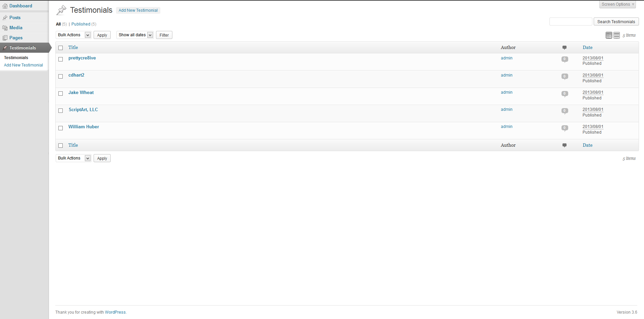Click the Pages icon in sidebar

point(5,38)
